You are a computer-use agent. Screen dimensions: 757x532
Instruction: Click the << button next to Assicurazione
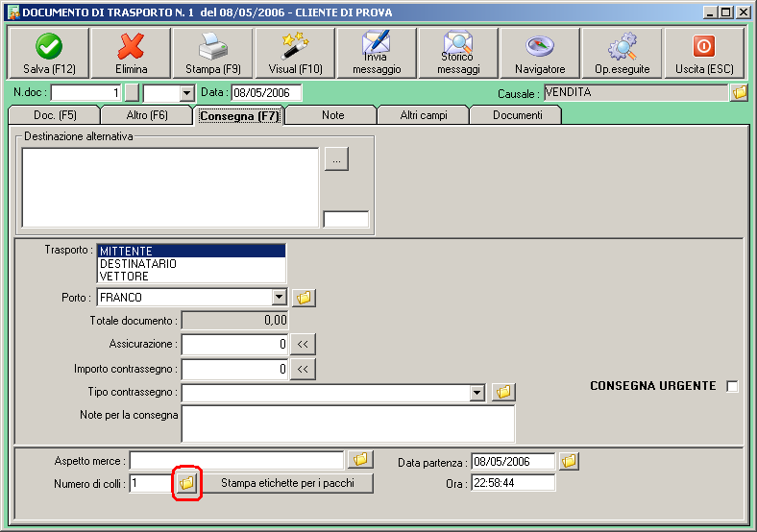coord(303,344)
